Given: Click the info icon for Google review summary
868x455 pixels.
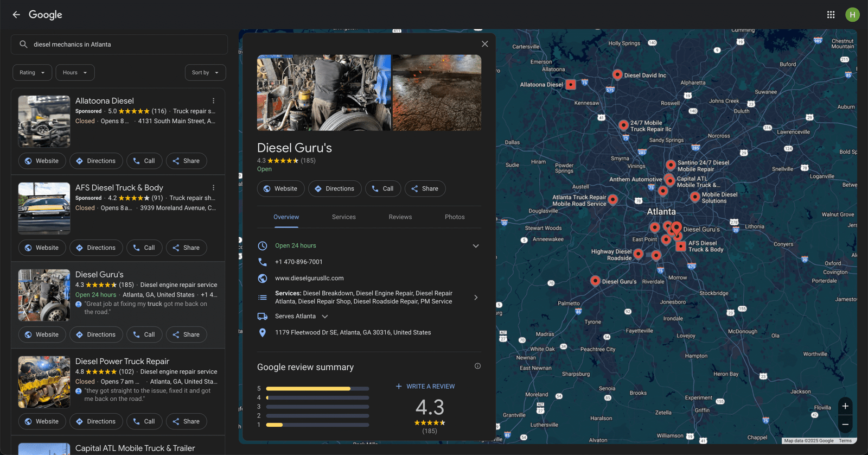Looking at the screenshot, I should pyautogui.click(x=477, y=366).
